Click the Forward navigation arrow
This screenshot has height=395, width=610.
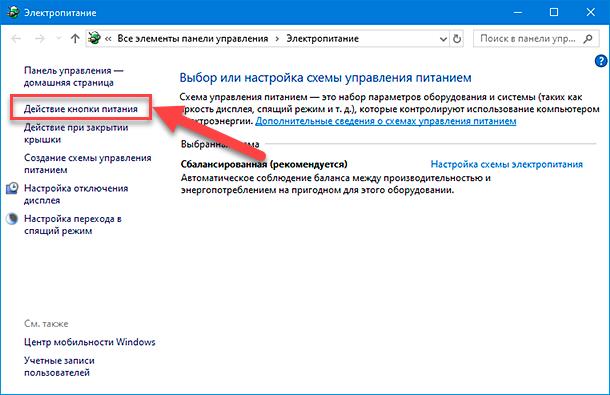[x=40, y=39]
